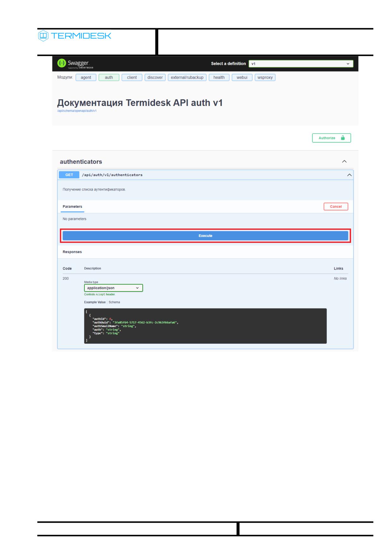The width and height of the screenshot is (392, 555).
Task: Click the 200 response code
Action: pos(66,278)
